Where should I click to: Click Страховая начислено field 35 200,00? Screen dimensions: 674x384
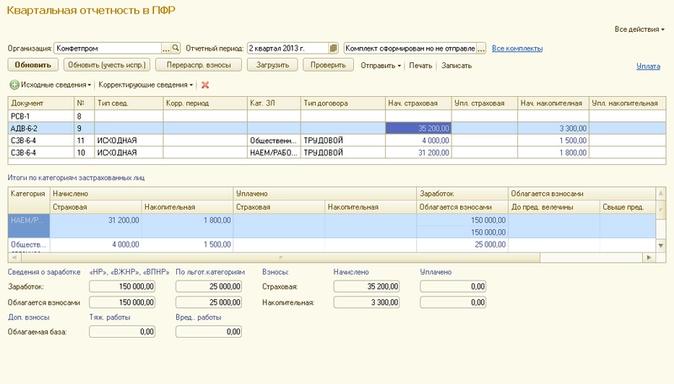coord(367,286)
